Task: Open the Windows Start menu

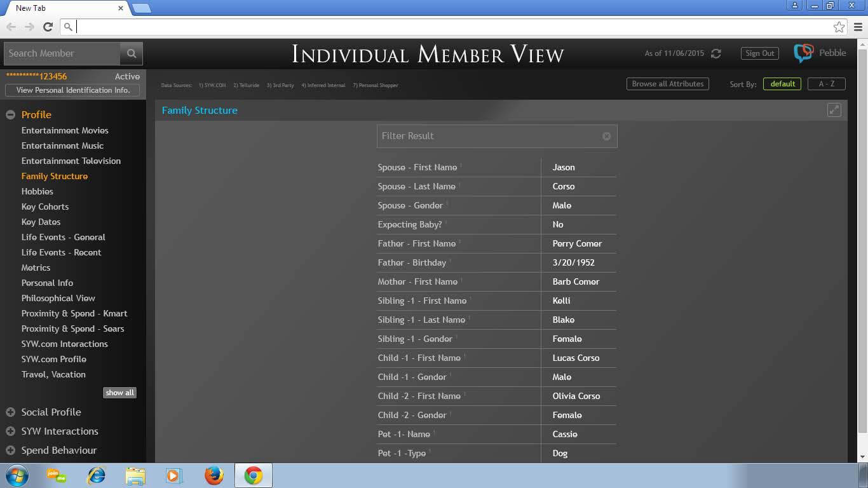Action: pyautogui.click(x=17, y=475)
